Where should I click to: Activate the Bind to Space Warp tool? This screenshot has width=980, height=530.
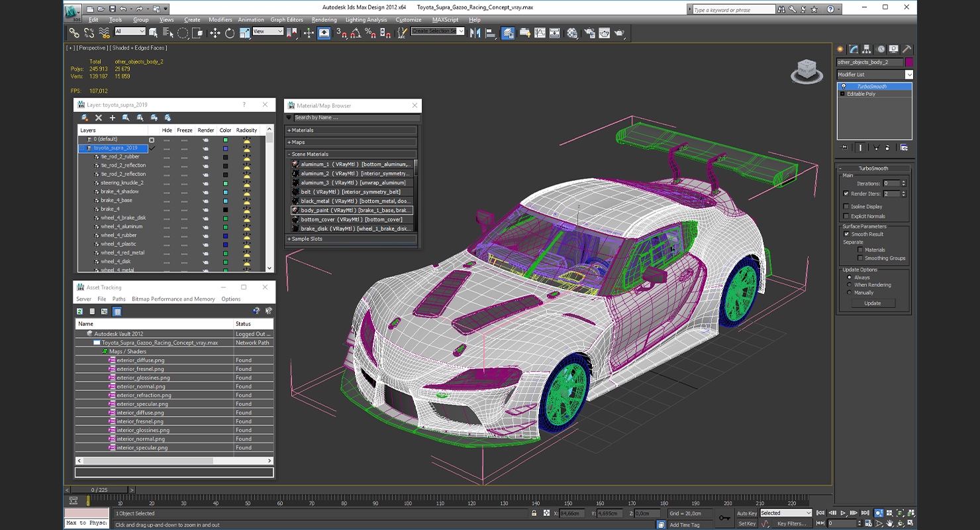click(x=104, y=32)
